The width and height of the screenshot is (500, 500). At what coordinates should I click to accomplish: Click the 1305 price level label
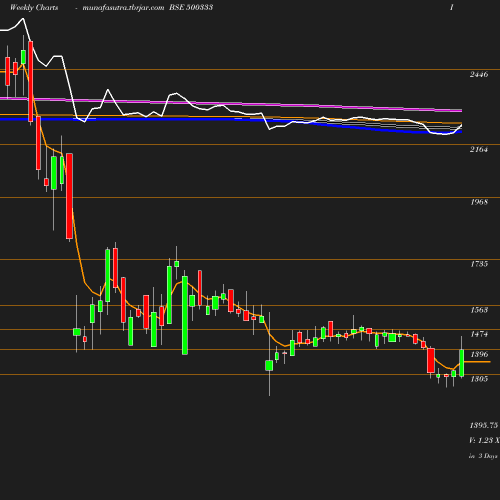pos(479,379)
